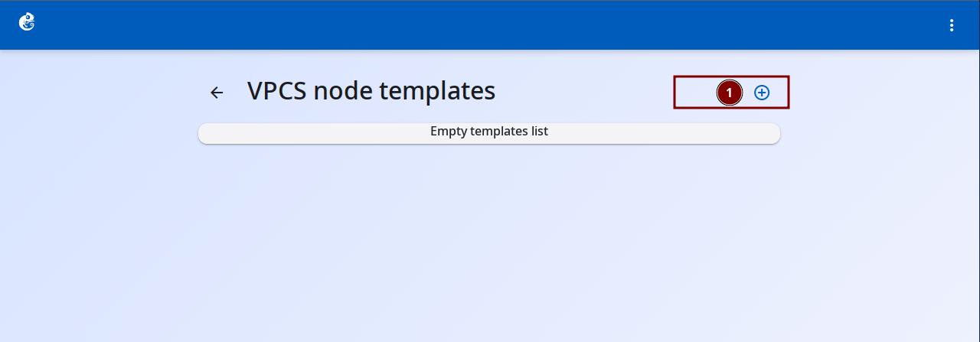Click inside the red highlighted box
The width and height of the screenshot is (980, 342).
pyautogui.click(x=731, y=93)
